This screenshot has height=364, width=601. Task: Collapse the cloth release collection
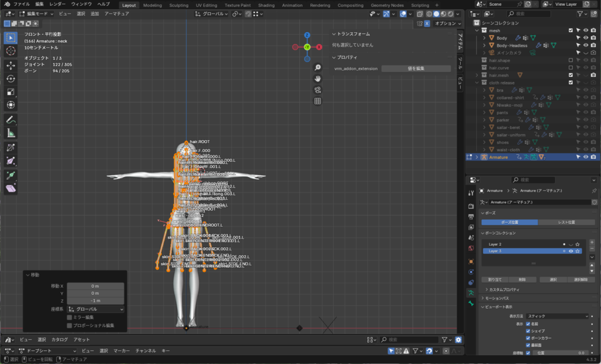coord(477,83)
